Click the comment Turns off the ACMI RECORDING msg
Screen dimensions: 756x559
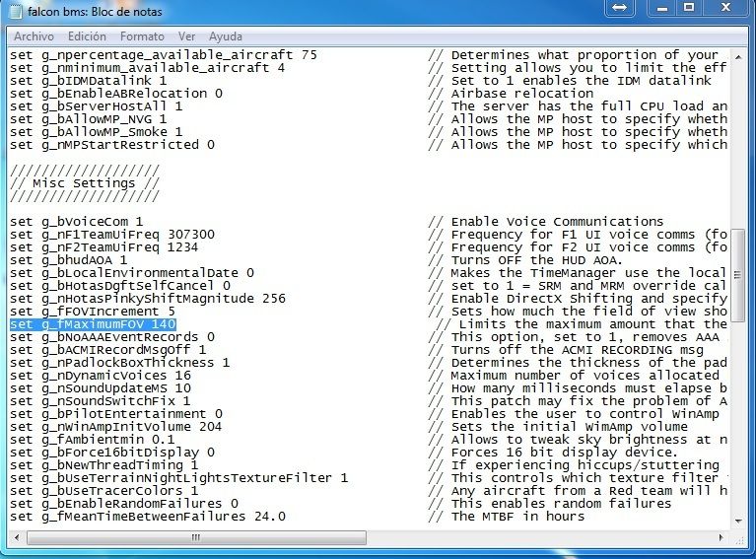566,350
